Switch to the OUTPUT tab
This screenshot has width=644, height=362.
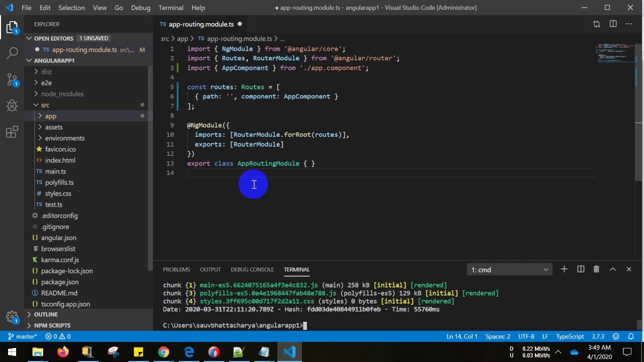pos(210,269)
